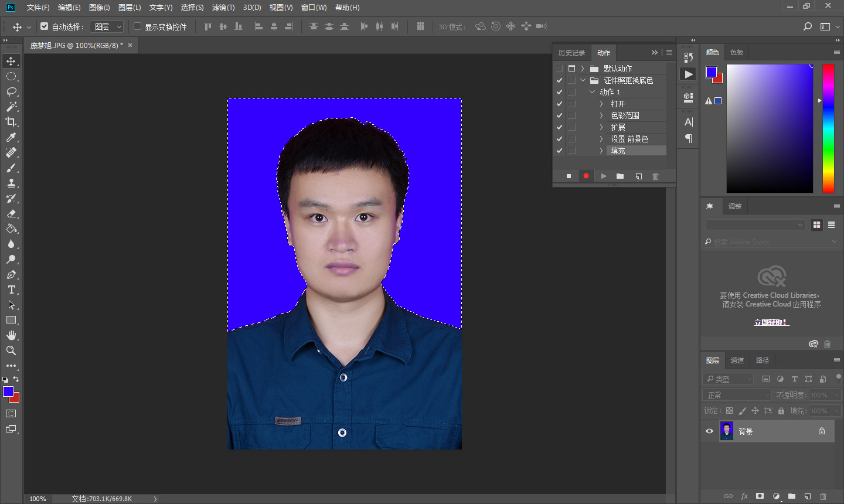Expand the 色彩范围 step details

601,115
